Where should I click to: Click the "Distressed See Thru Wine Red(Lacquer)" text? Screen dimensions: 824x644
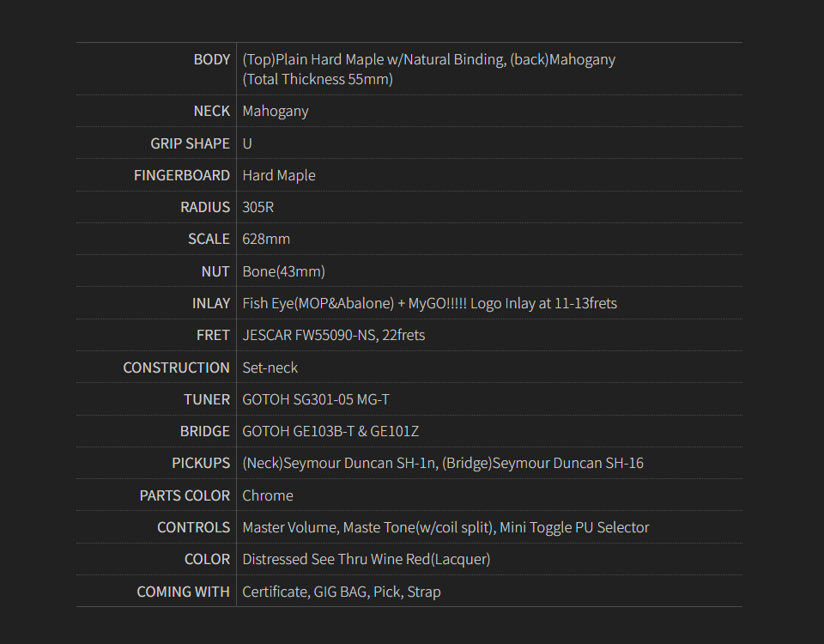pos(367,559)
